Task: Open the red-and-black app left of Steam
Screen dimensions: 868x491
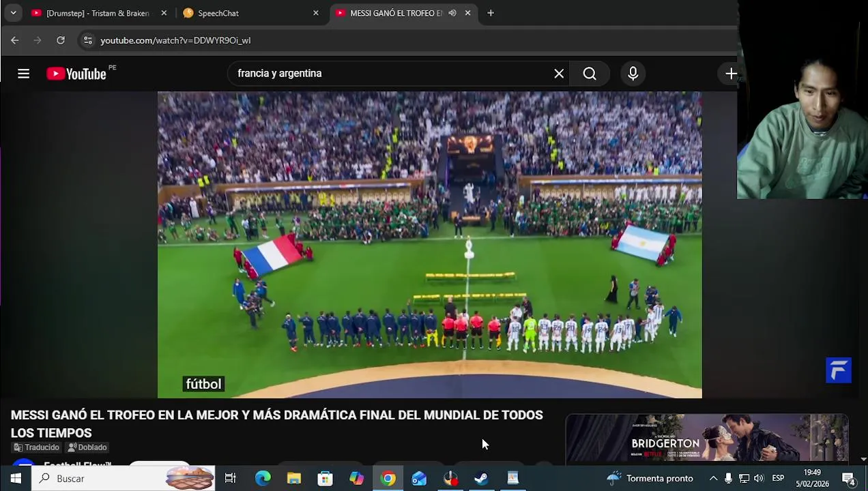Action: tap(450, 479)
